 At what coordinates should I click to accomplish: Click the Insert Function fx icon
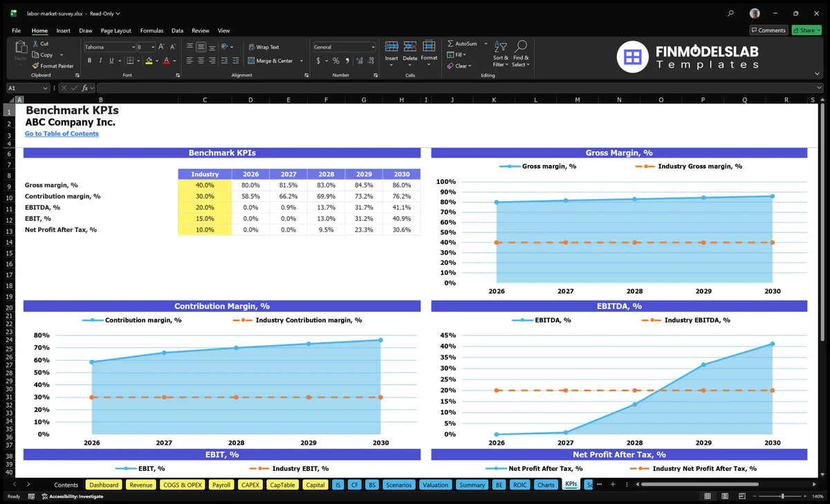click(x=84, y=88)
